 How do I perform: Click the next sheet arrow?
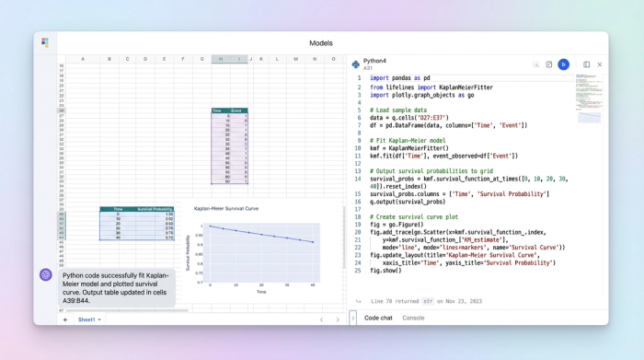pos(338,319)
